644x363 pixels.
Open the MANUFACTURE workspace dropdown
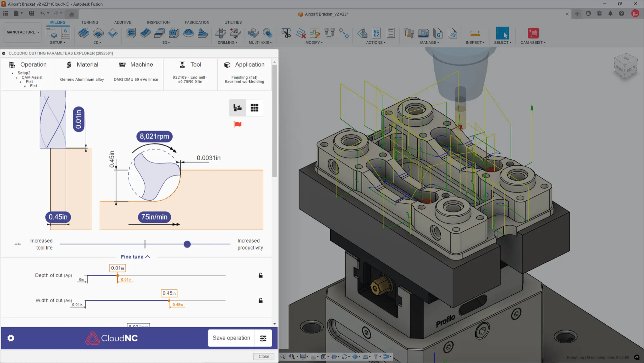point(23,32)
